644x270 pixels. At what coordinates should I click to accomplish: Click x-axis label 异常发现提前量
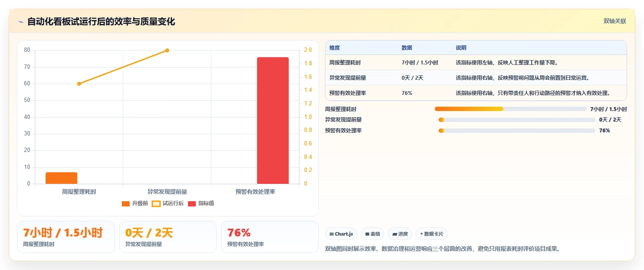167,192
